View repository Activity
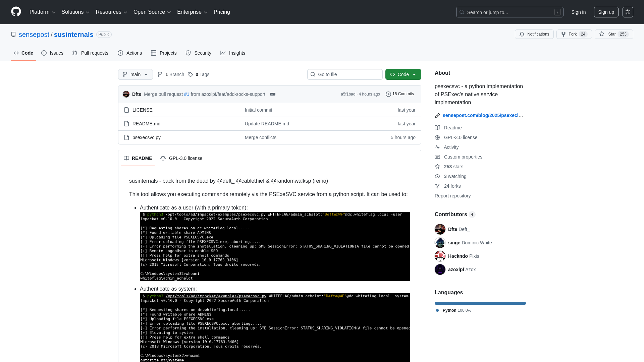This screenshot has height=362, width=644. pos(451,147)
